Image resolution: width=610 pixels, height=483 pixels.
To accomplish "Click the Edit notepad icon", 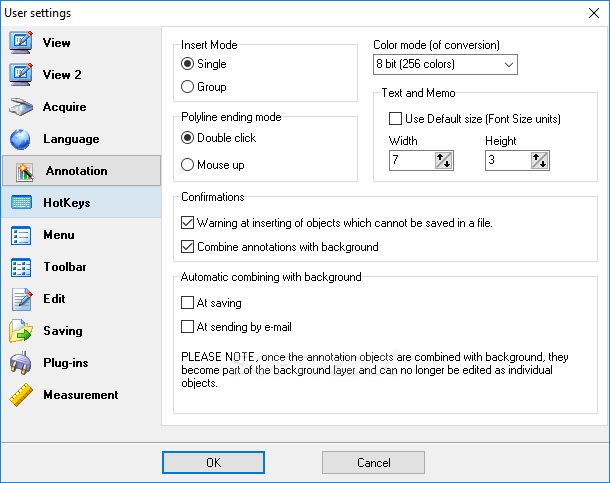I will click(x=22, y=299).
